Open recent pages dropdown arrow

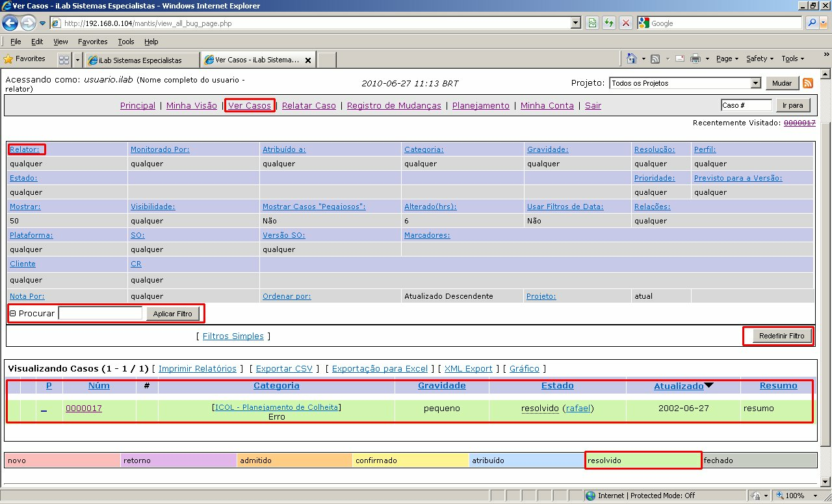click(42, 23)
